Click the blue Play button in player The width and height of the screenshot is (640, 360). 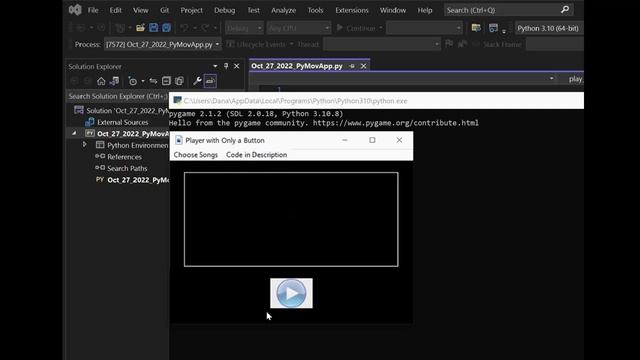pyautogui.click(x=291, y=293)
